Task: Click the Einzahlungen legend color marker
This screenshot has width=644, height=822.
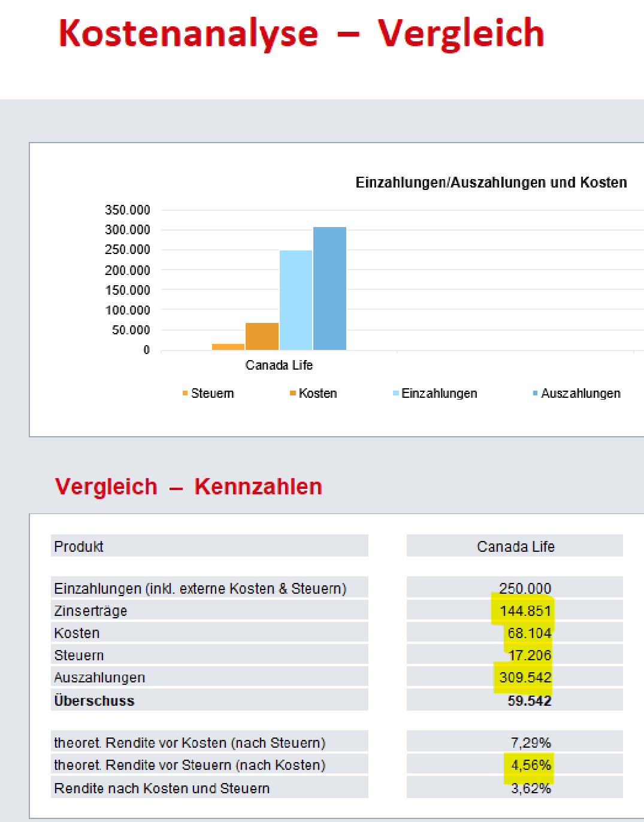Action: 396,393
